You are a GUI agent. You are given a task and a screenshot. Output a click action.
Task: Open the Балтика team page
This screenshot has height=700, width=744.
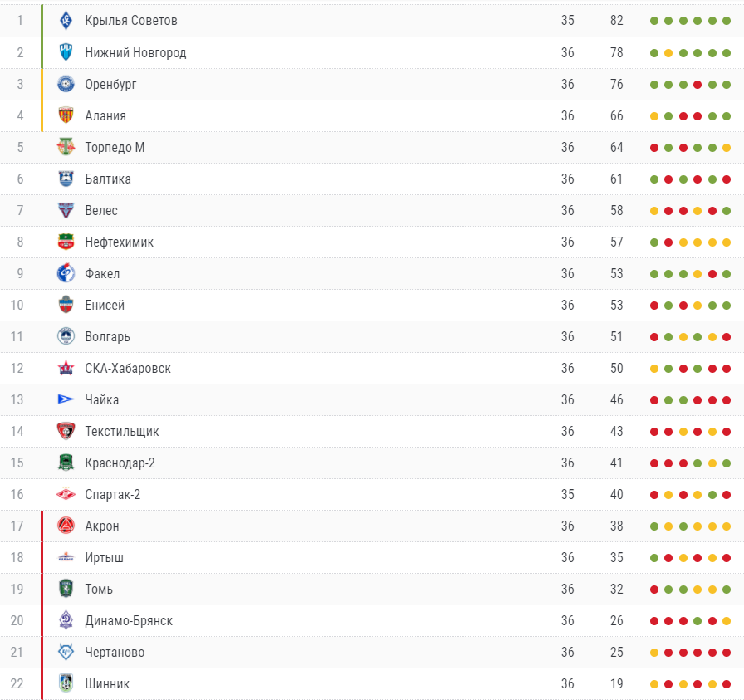click(108, 179)
